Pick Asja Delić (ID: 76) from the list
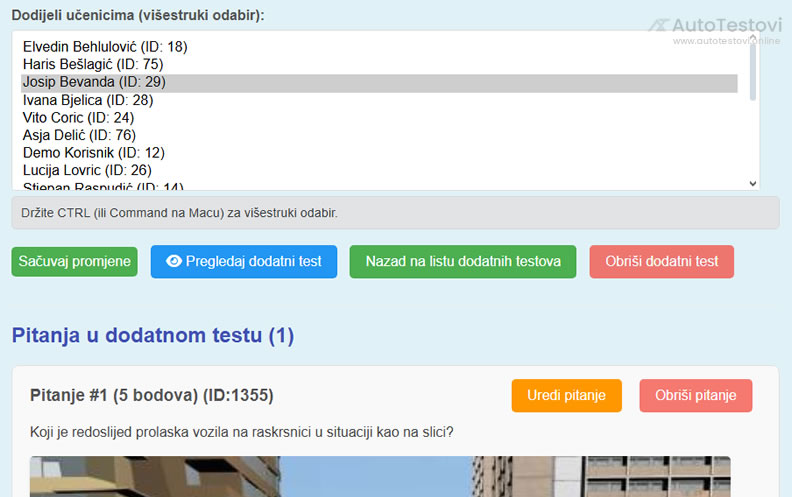The width and height of the screenshot is (792, 497). 79,135
